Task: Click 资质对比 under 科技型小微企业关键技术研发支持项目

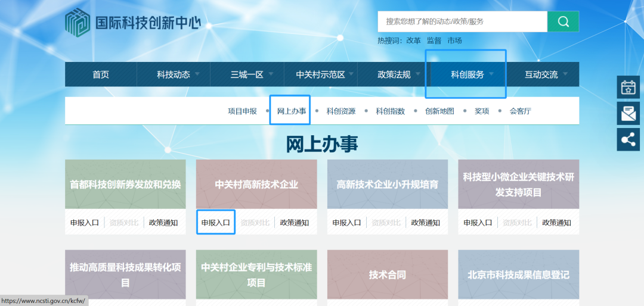Action: tap(516, 223)
